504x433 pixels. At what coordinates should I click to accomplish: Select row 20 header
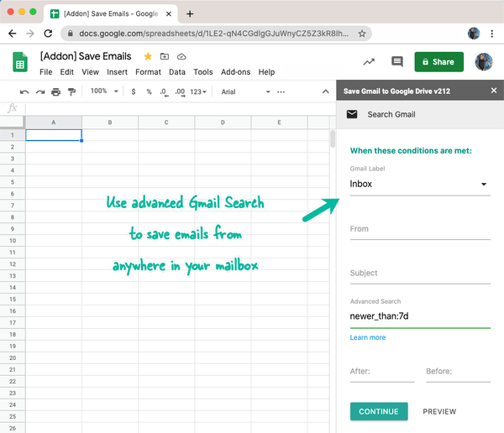click(x=13, y=357)
